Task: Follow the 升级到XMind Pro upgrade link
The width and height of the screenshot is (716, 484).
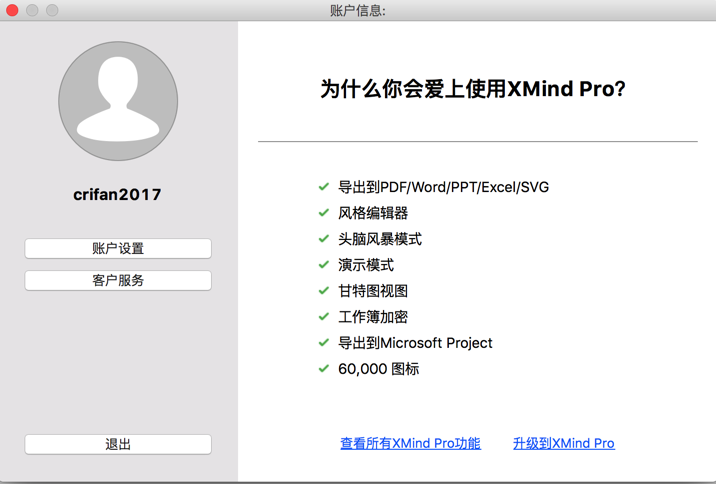Action: (564, 443)
